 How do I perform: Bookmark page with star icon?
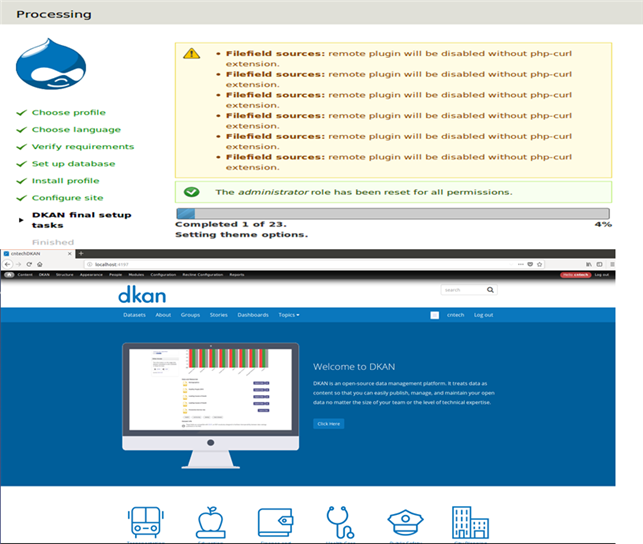[x=540, y=264]
